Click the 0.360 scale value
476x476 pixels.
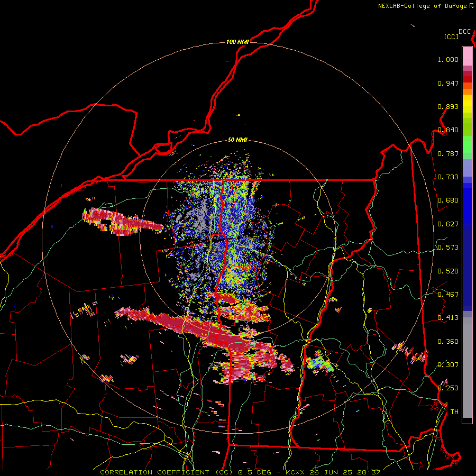pos(448,342)
